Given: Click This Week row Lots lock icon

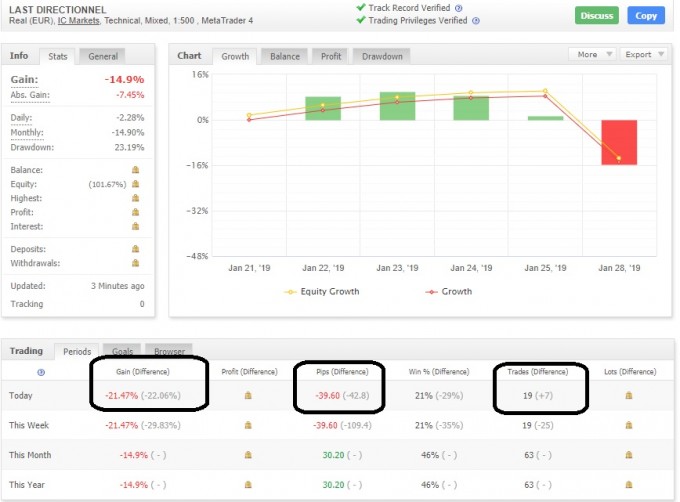Looking at the screenshot, I should [629, 425].
